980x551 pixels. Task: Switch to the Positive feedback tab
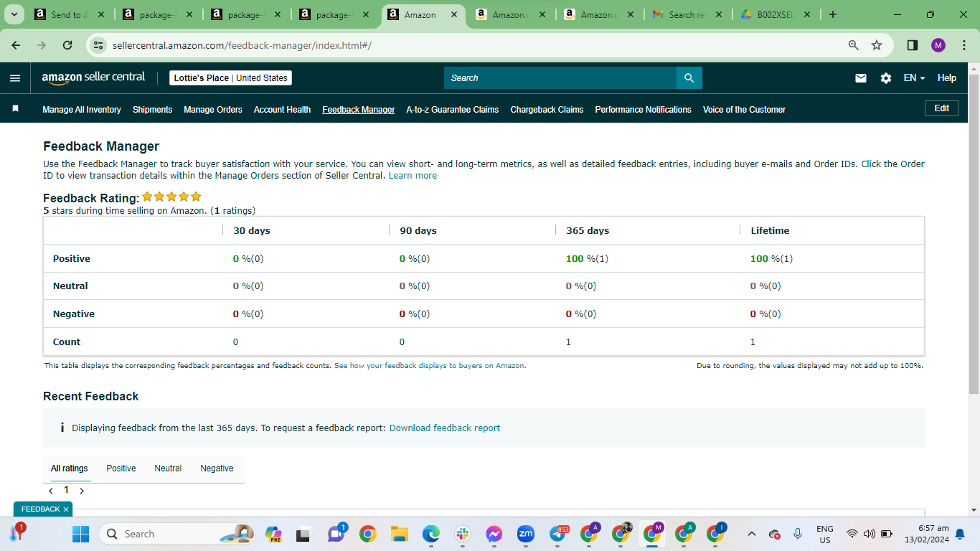[121, 468]
